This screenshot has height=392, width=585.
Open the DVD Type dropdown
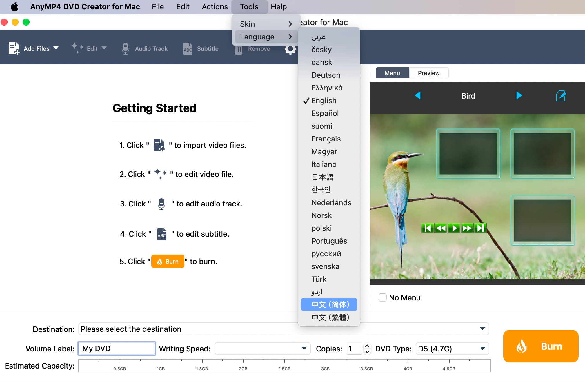[x=482, y=348]
